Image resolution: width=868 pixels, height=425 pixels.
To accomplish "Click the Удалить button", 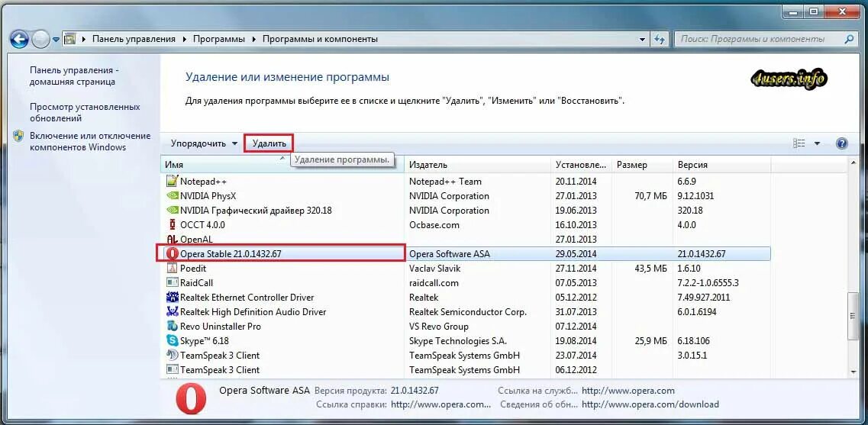I will click(x=269, y=143).
